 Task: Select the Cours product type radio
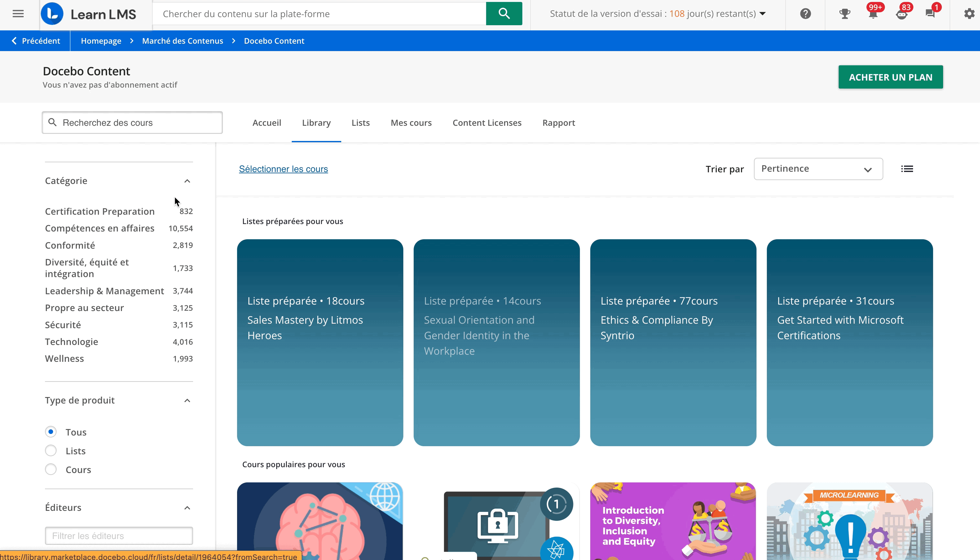click(x=51, y=469)
